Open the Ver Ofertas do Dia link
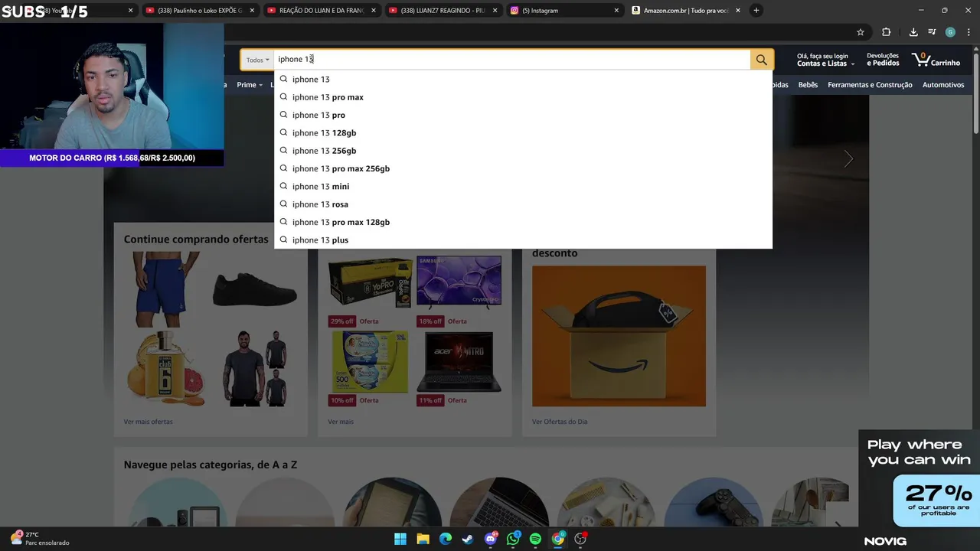The width and height of the screenshot is (980, 551). point(560,422)
